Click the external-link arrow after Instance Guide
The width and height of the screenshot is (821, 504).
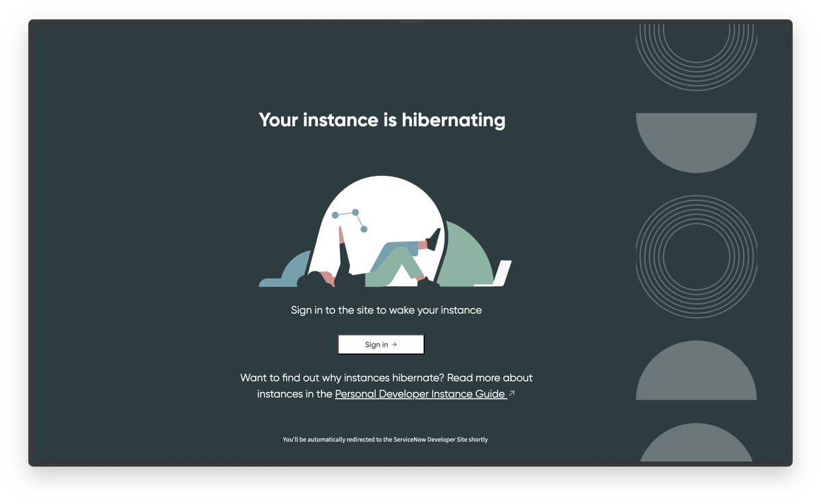click(x=512, y=393)
